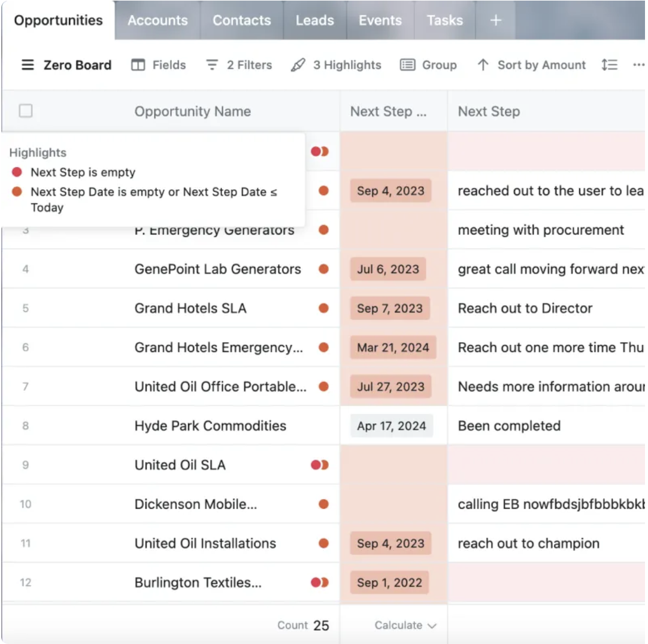Click the truncated Next Step ... column header

388,111
